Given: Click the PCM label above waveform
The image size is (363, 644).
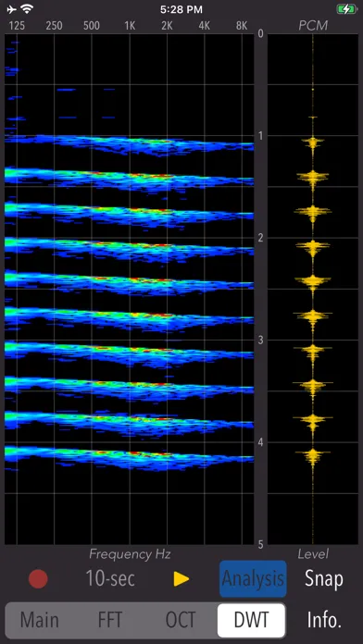Looking at the screenshot, I should (313, 26).
